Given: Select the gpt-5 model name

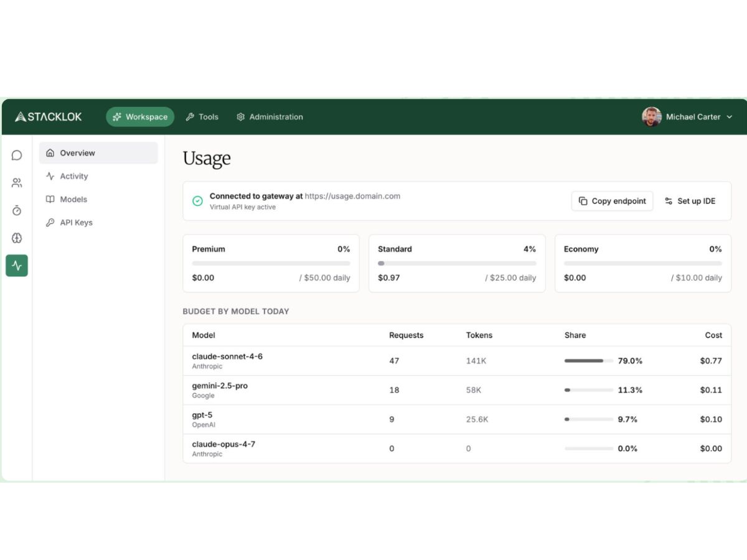Looking at the screenshot, I should [x=202, y=415].
